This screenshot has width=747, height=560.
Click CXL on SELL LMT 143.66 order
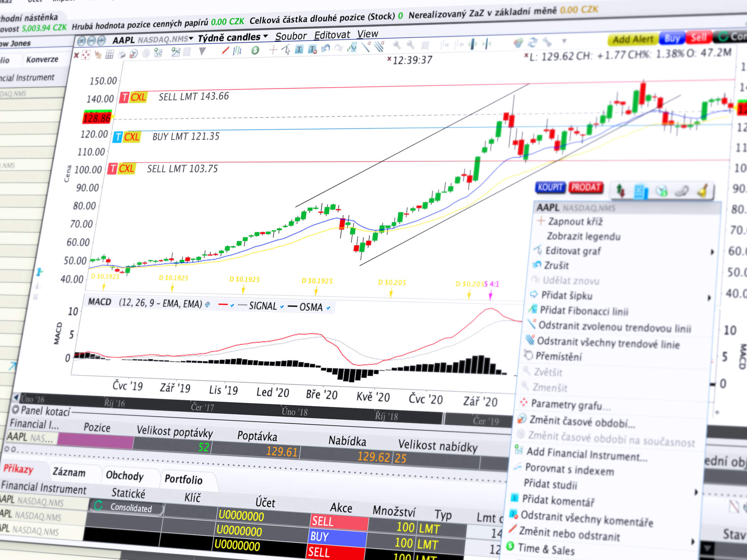click(138, 97)
